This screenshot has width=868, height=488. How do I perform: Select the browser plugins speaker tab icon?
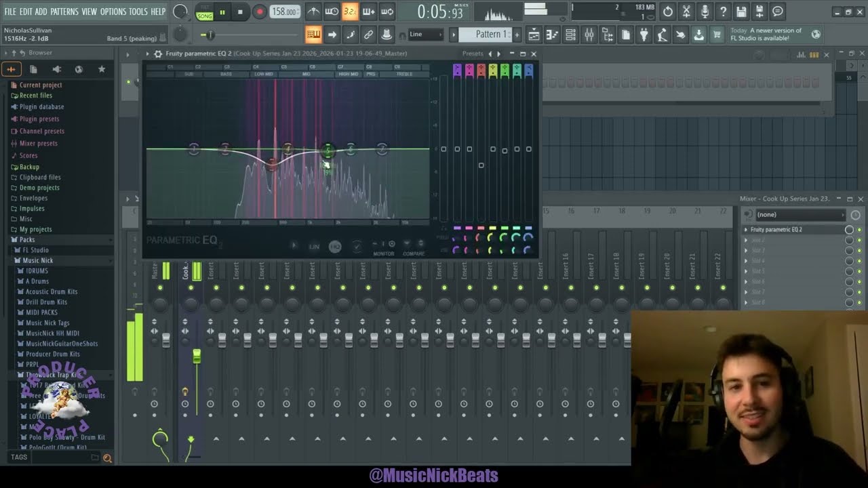(56, 69)
